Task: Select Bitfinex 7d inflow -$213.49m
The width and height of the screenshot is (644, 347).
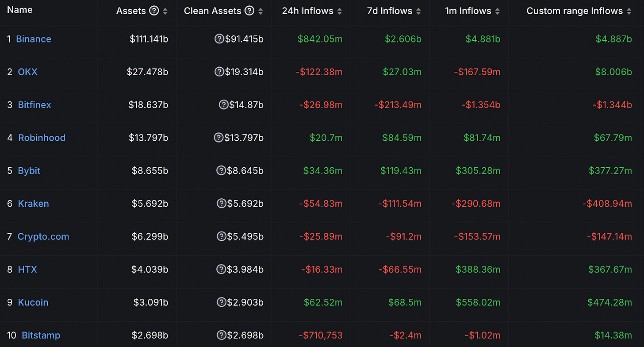Action: pos(398,105)
